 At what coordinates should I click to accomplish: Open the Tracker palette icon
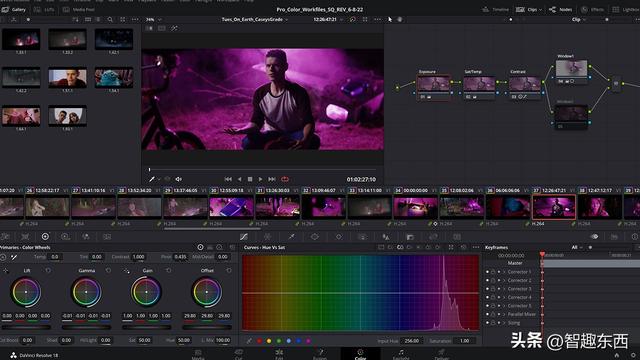coord(339,237)
